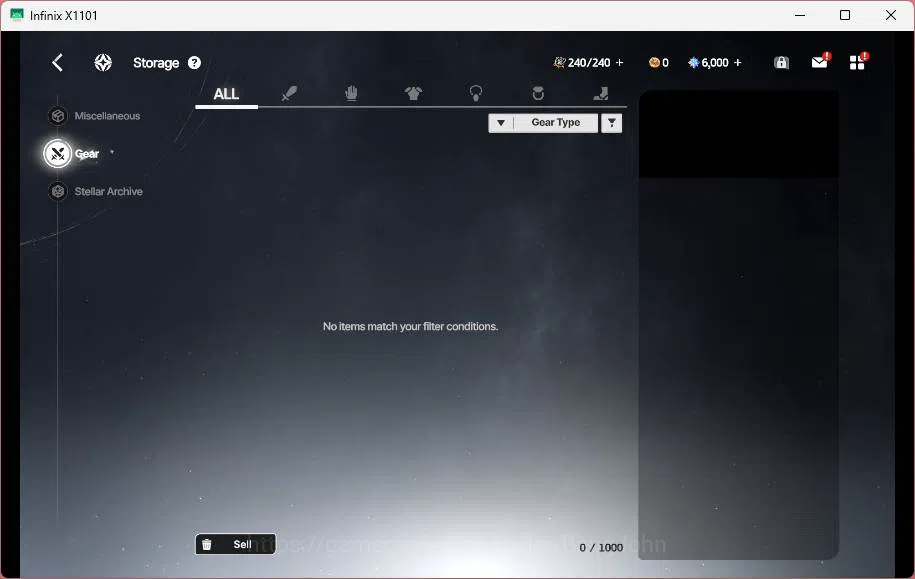Screen dimensions: 915x579
Task: Go back using the arrow icon
Action: tap(57, 62)
